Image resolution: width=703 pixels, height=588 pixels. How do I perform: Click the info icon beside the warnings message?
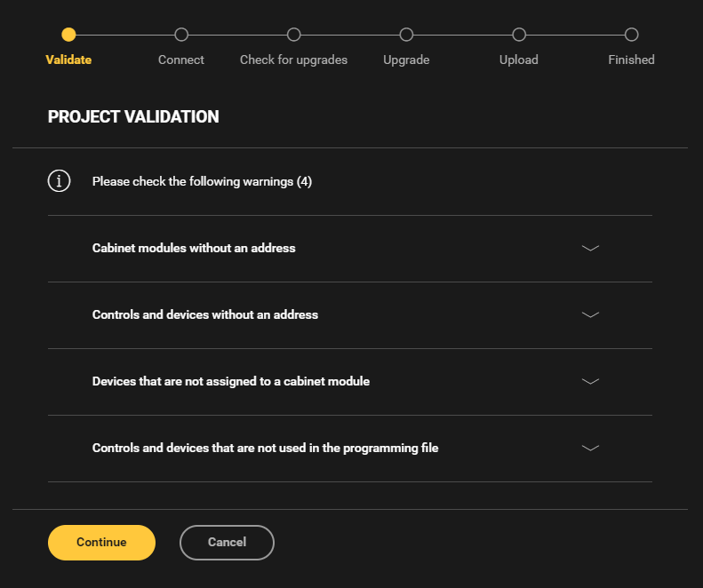click(59, 181)
